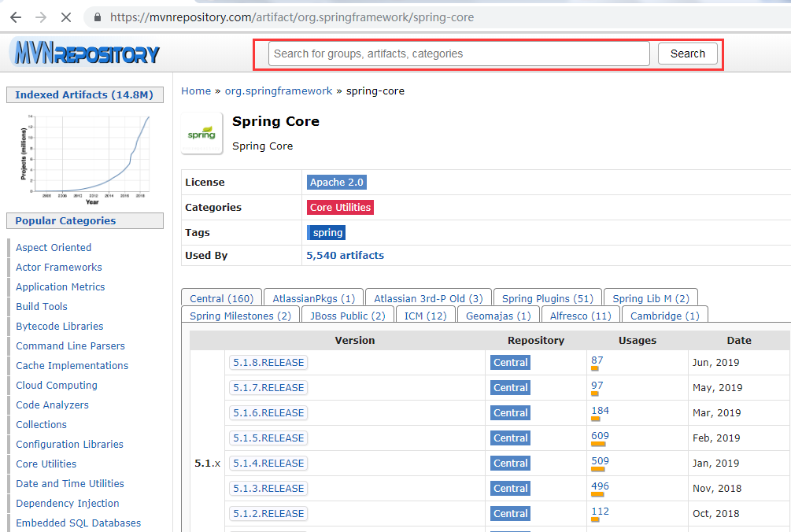Switch to Spring Plugins (51) tab
Viewport: 791px width, 532px height.
coord(547,298)
